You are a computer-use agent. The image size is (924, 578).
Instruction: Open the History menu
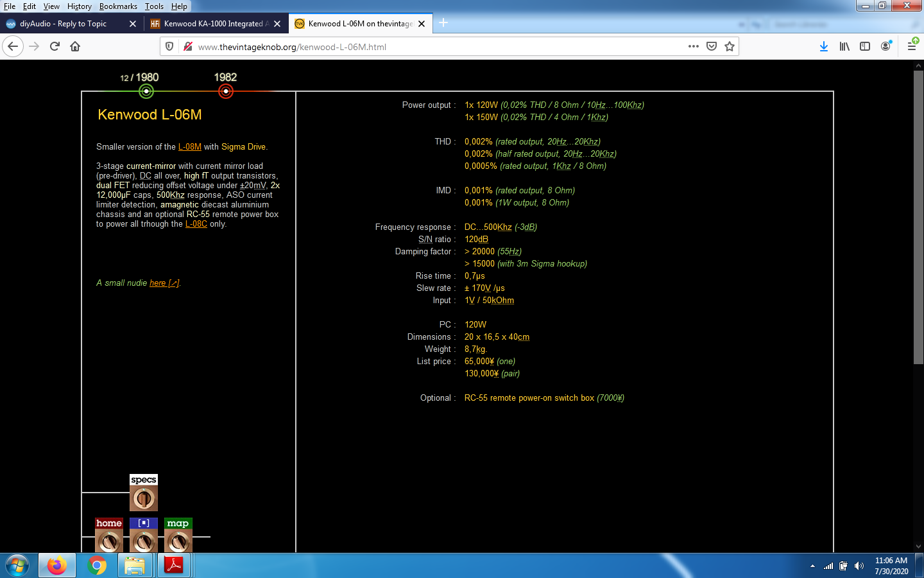point(80,6)
